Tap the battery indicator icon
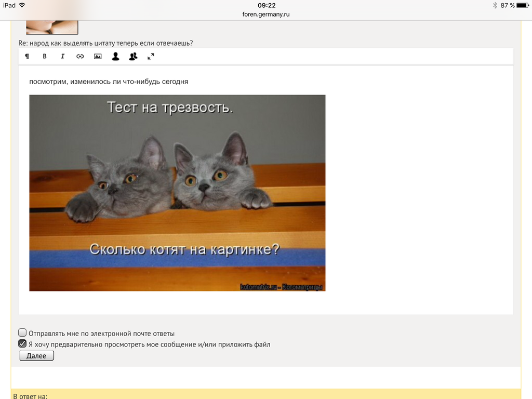Viewport: 532px width, 399px height. [523, 5]
